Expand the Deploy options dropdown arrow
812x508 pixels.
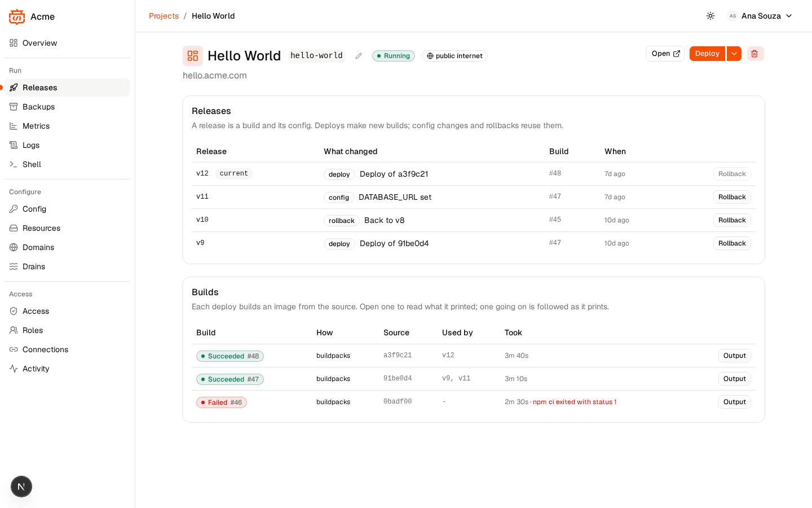734,54
